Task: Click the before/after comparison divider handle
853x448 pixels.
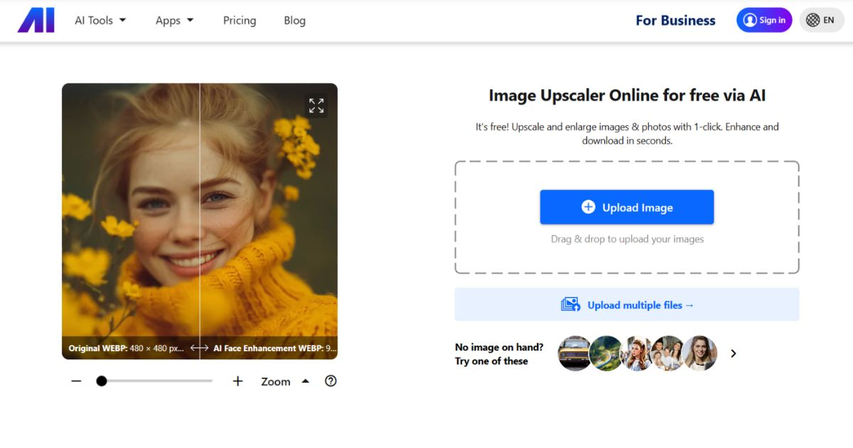Action: [x=199, y=348]
